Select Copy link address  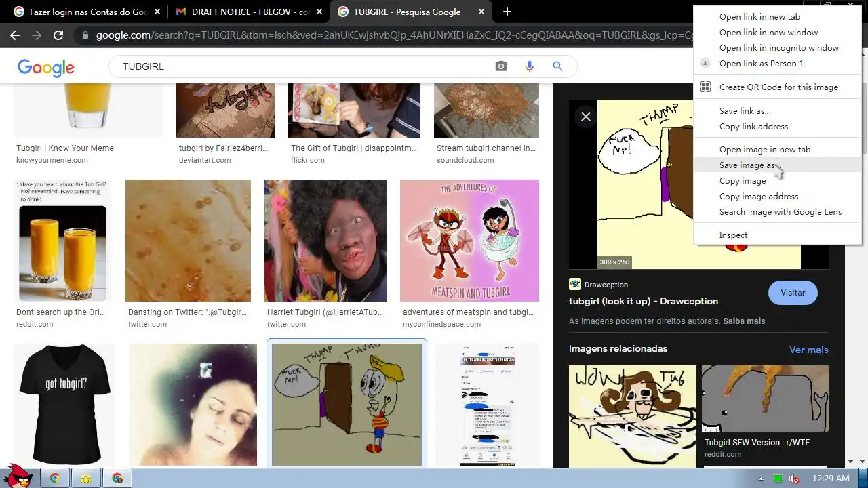point(778,126)
